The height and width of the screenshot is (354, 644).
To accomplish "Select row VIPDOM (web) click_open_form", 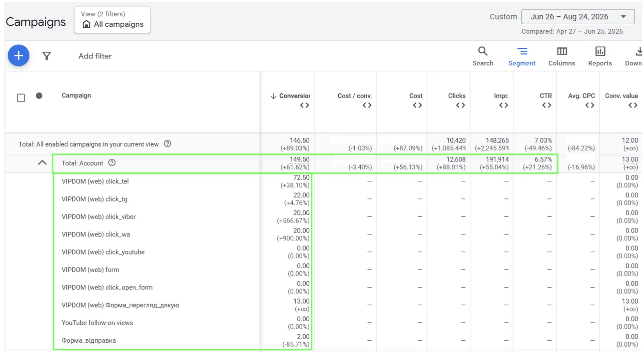I will click(107, 287).
